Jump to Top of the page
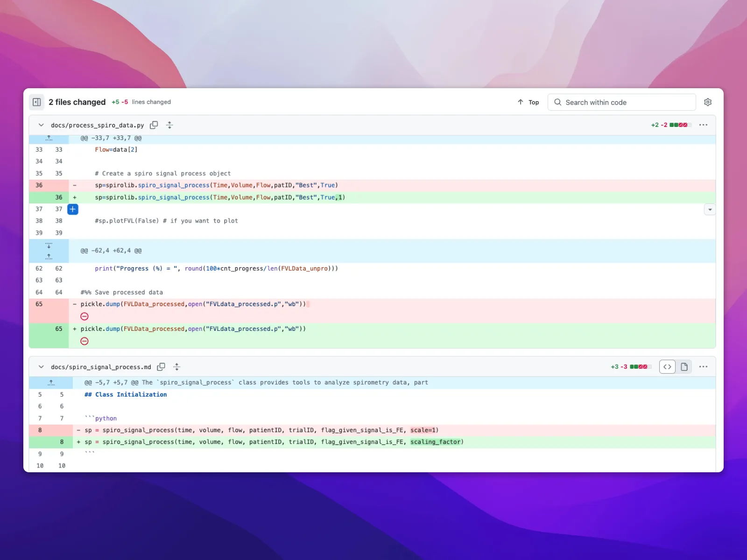Image resolution: width=747 pixels, height=560 pixels. point(528,102)
